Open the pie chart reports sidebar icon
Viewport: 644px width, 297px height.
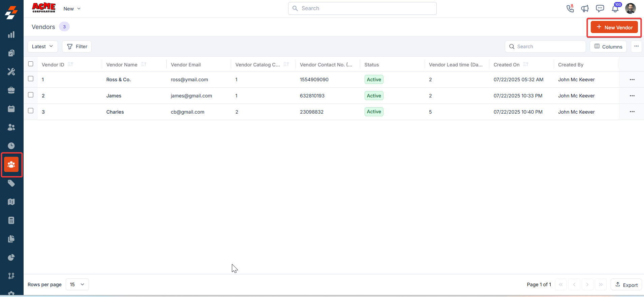pos(11,258)
